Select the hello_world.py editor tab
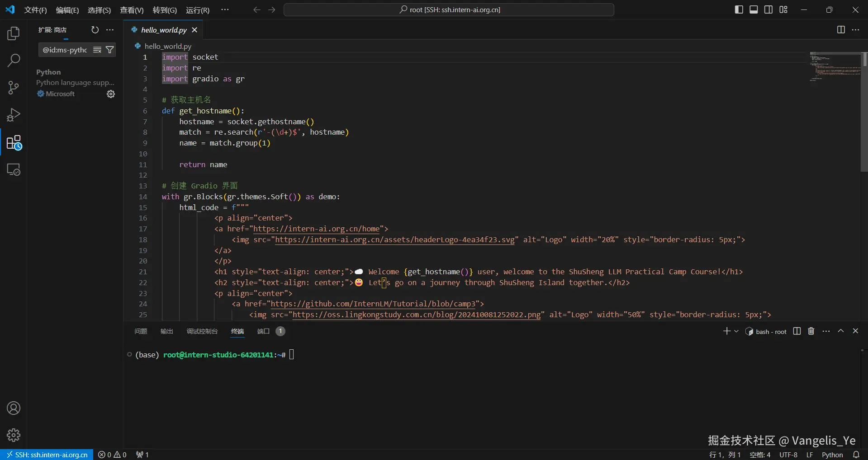The width and height of the screenshot is (868, 460). [164, 30]
